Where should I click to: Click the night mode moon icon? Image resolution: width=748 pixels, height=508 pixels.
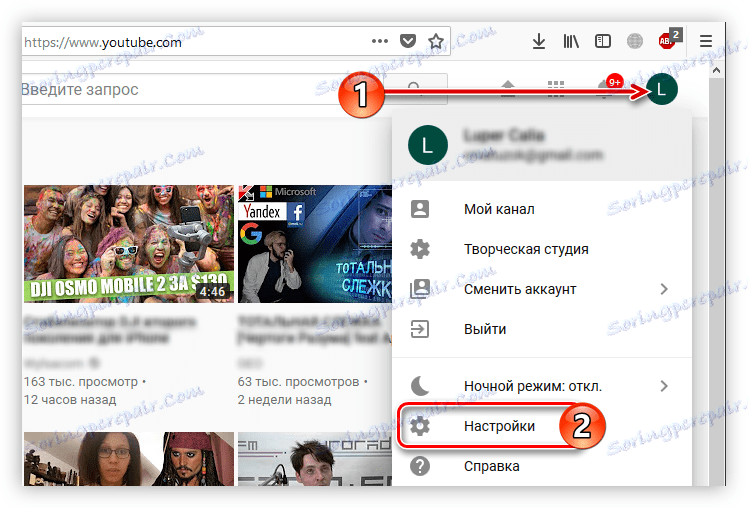click(x=420, y=386)
